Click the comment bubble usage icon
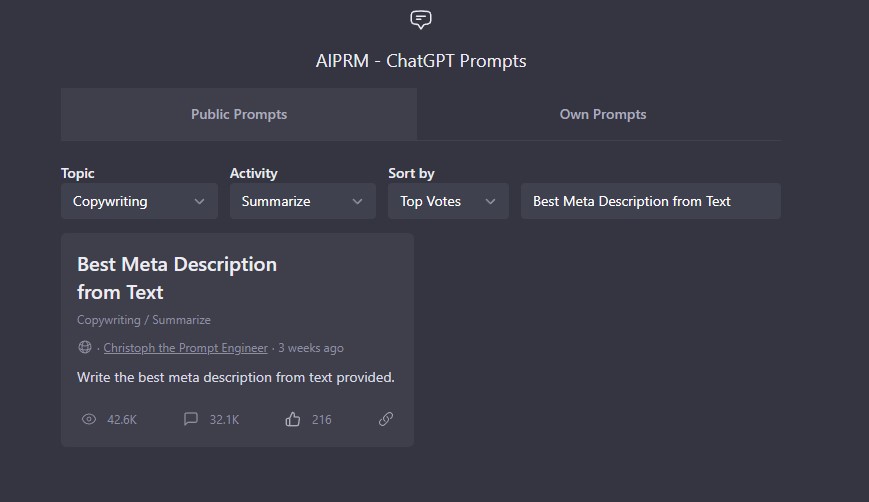This screenshot has width=869, height=502. click(x=191, y=418)
